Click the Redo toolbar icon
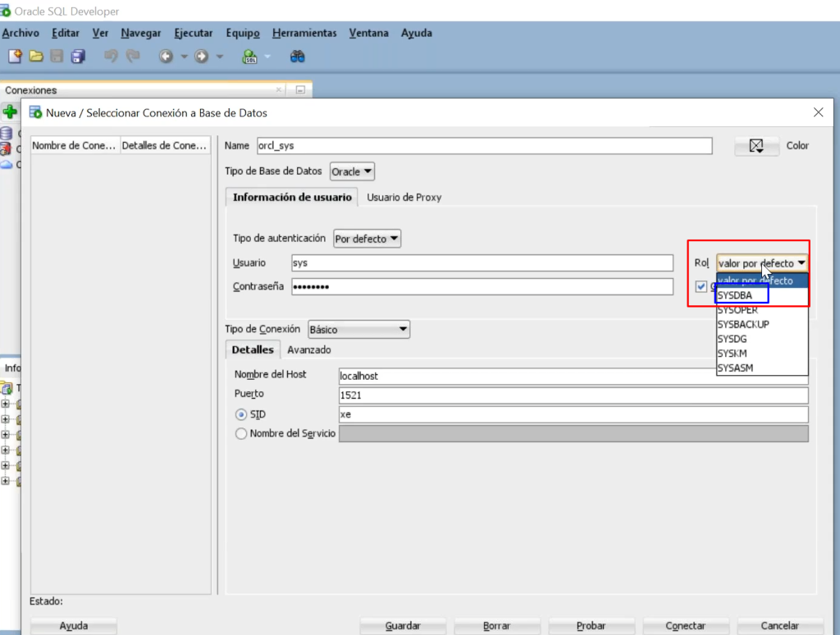Image resolution: width=840 pixels, height=635 pixels. click(x=133, y=56)
